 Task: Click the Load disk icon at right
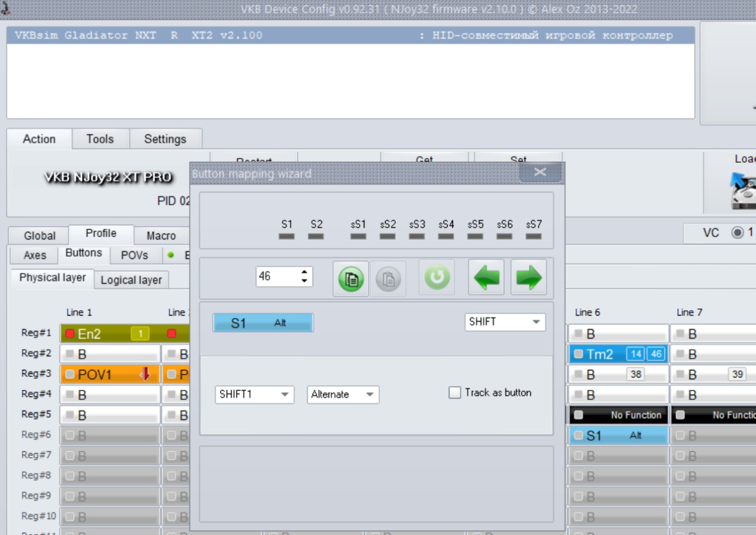tap(743, 190)
